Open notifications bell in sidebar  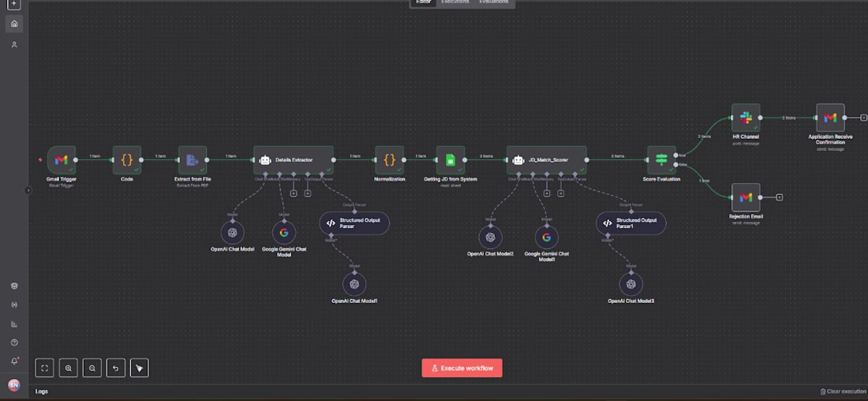(14, 361)
